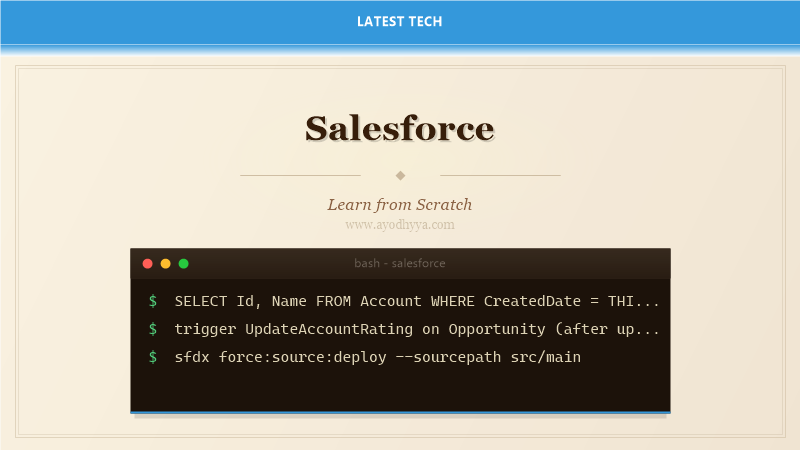This screenshot has width=800, height=450.
Task: Click the green maximize dot of terminal
Action: [184, 263]
